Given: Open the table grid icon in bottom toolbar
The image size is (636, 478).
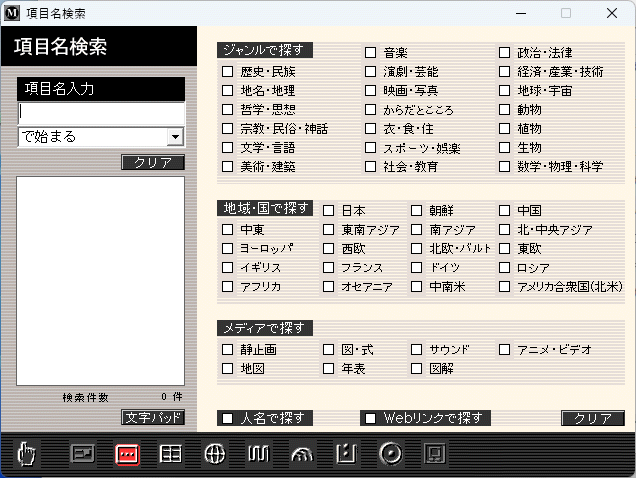Looking at the screenshot, I should [171, 454].
